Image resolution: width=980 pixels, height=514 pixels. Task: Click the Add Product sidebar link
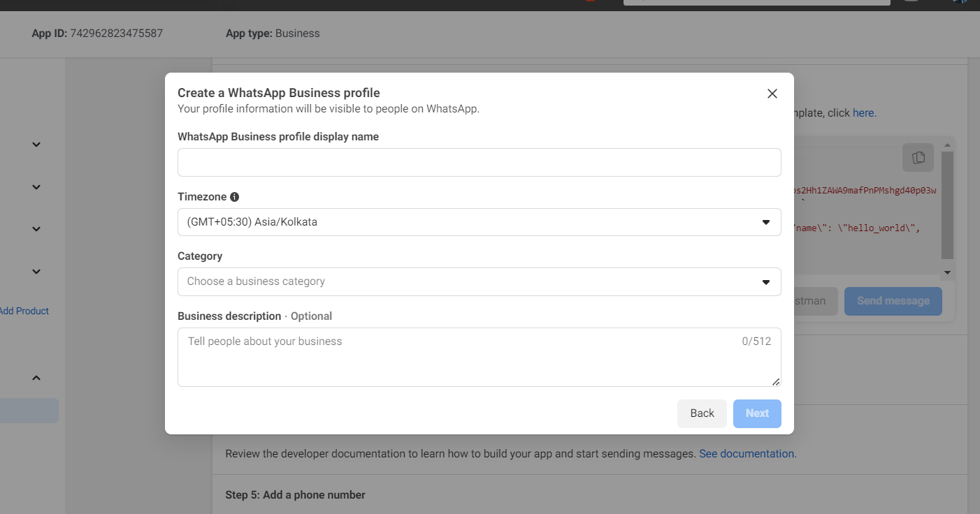pos(24,311)
